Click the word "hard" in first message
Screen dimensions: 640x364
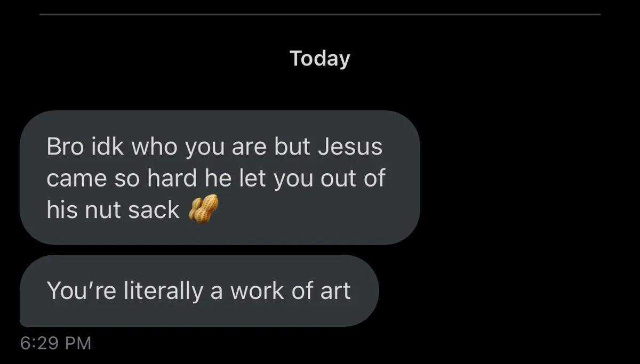[x=172, y=179]
